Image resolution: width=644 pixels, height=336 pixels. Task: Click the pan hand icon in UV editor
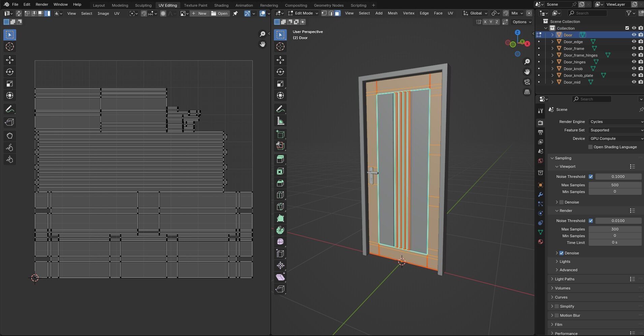pos(263,44)
